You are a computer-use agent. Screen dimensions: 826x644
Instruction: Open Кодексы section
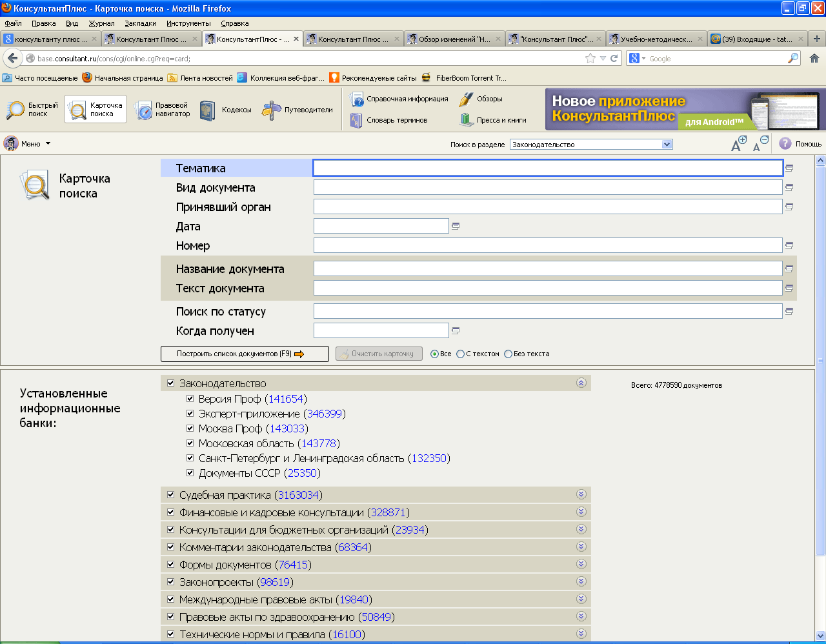[225, 110]
